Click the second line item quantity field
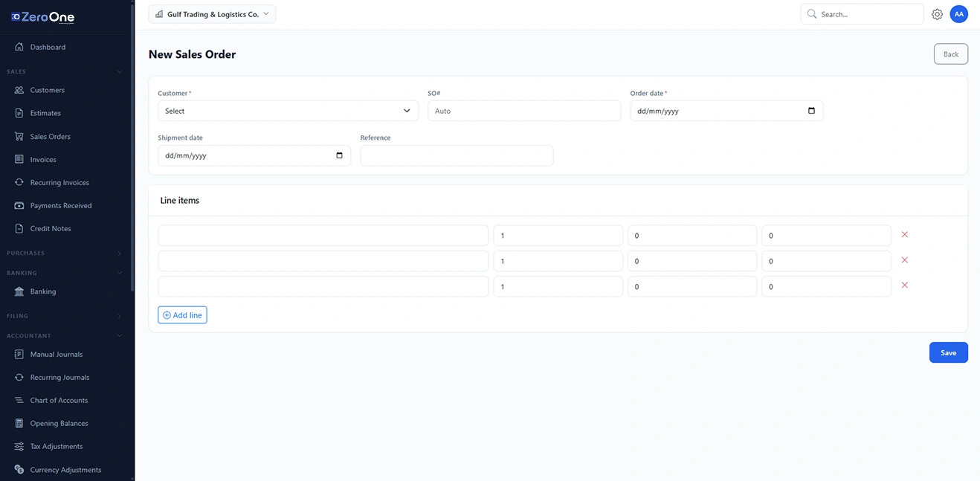 tap(558, 261)
